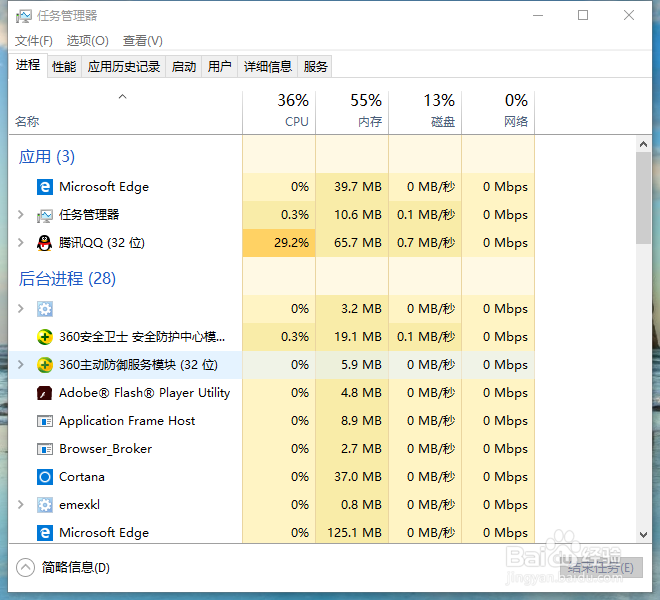This screenshot has width=660, height=600.
Task: Click the emexkl gear icon
Action: [45, 505]
